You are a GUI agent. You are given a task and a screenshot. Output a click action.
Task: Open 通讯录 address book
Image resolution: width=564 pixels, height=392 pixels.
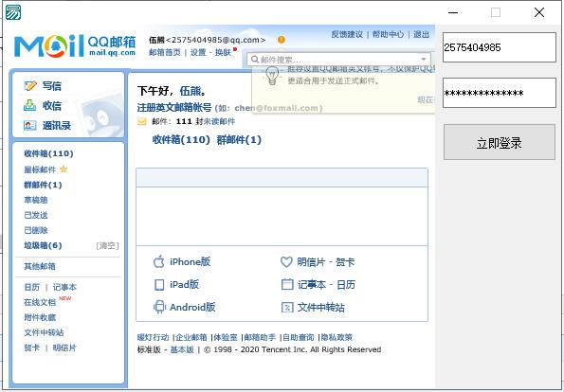[57, 125]
